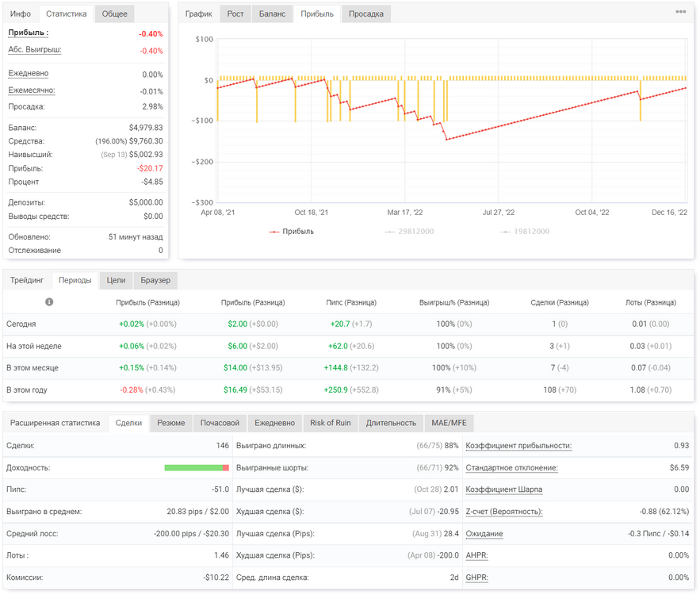700x595 pixels.
Task: Click the Коэффициент прибыльности label
Action: (518, 446)
